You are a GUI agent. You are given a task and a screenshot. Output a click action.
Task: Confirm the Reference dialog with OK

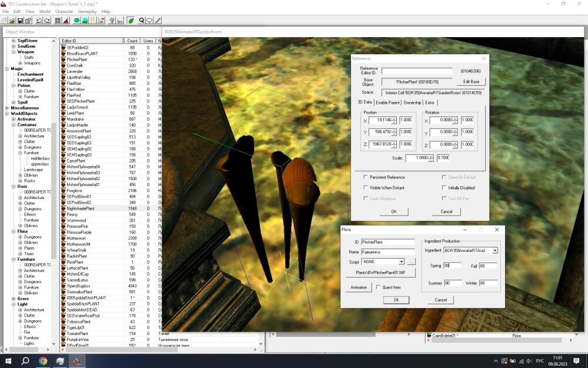[x=394, y=211]
